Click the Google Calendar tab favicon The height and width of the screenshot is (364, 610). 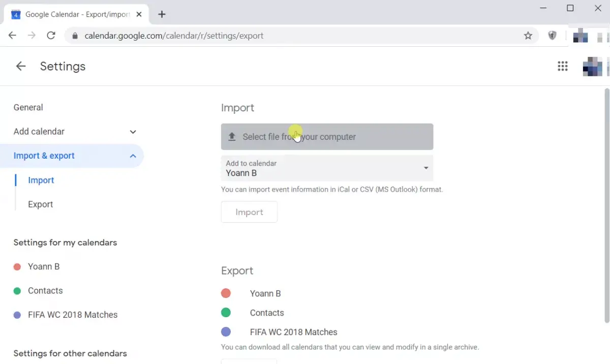(x=16, y=14)
